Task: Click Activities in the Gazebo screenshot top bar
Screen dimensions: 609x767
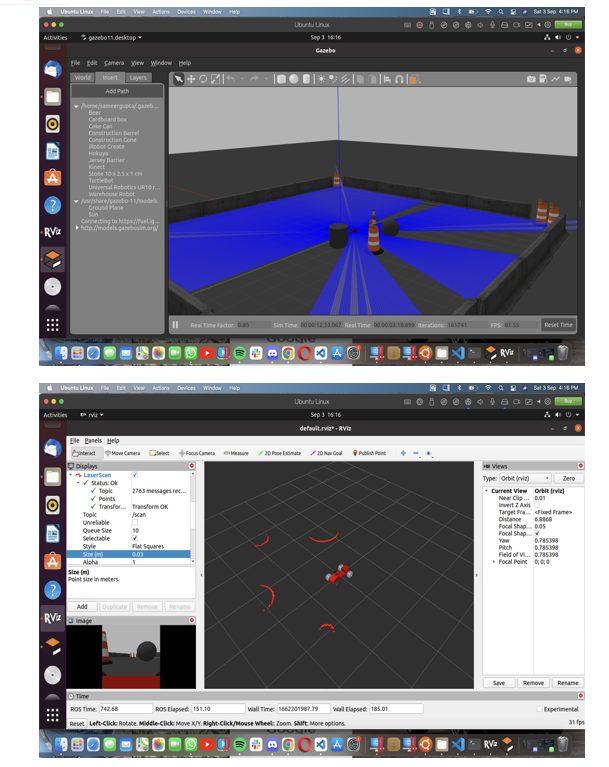Action: [55, 38]
